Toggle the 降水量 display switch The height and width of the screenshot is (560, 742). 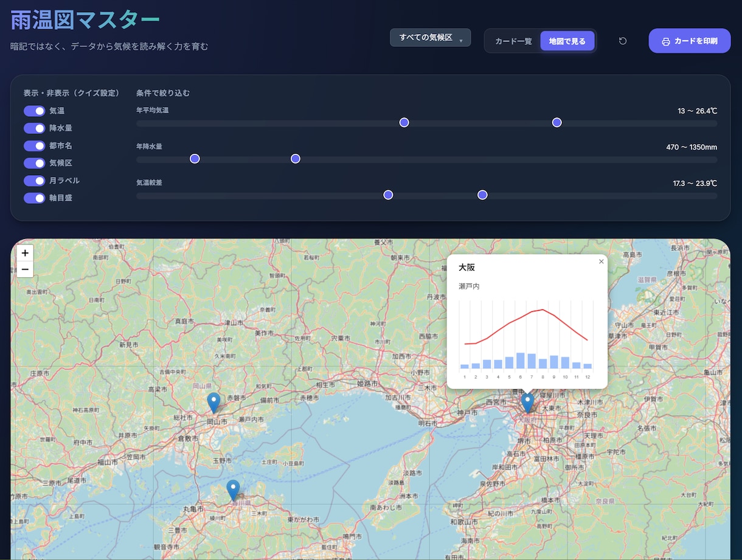click(35, 128)
